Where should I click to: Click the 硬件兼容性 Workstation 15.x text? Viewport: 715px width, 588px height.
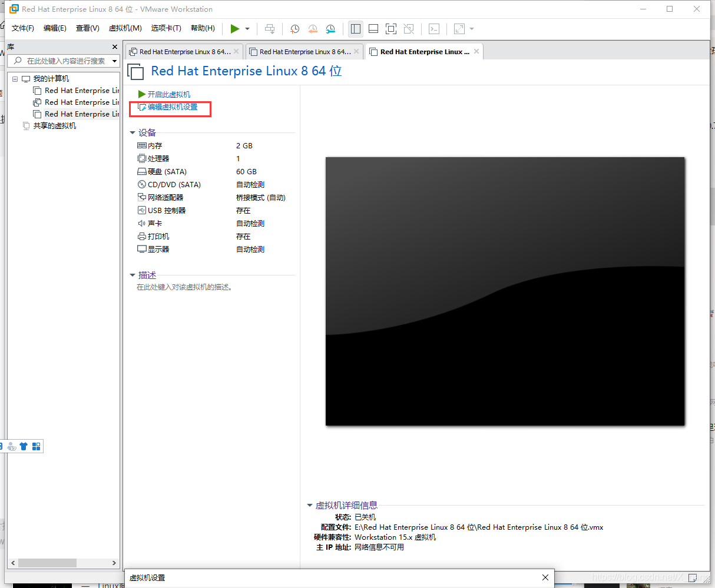click(x=395, y=537)
